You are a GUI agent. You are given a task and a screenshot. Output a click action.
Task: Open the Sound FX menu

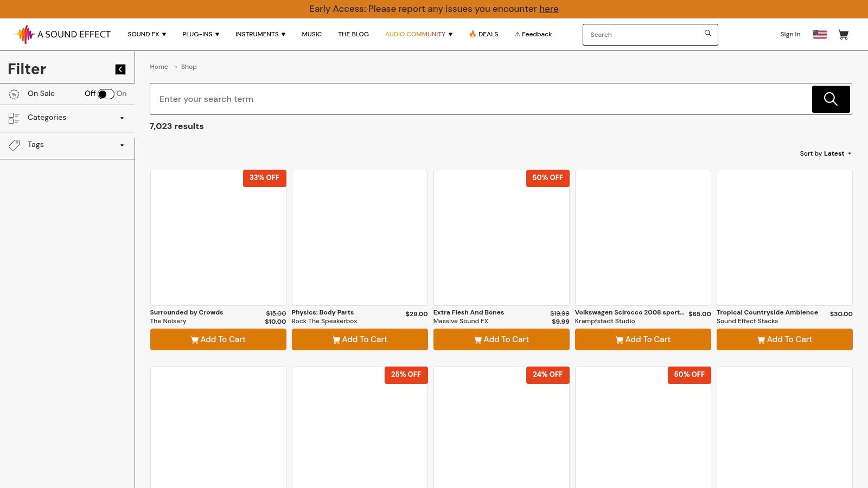click(x=146, y=34)
